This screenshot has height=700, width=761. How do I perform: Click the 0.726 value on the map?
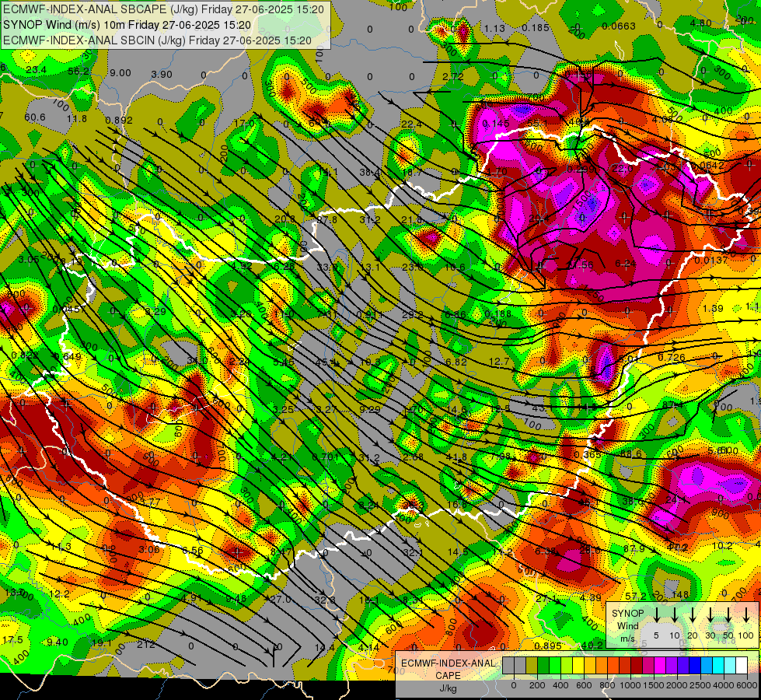(x=671, y=358)
